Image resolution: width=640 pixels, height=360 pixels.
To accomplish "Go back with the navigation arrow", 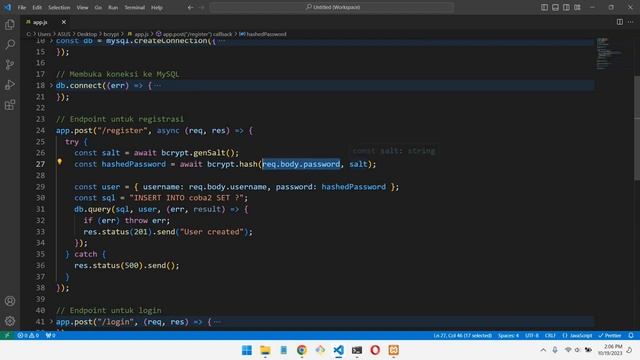I will click(x=190, y=7).
